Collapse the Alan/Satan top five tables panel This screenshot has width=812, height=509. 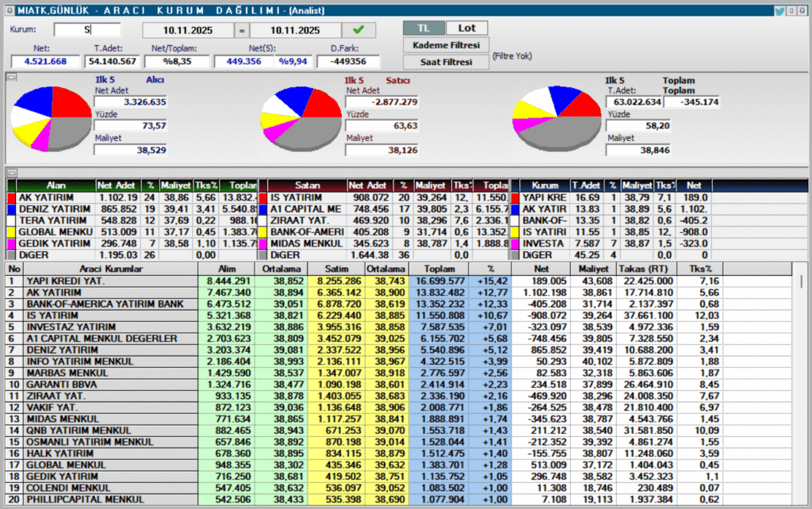[x=10, y=172]
